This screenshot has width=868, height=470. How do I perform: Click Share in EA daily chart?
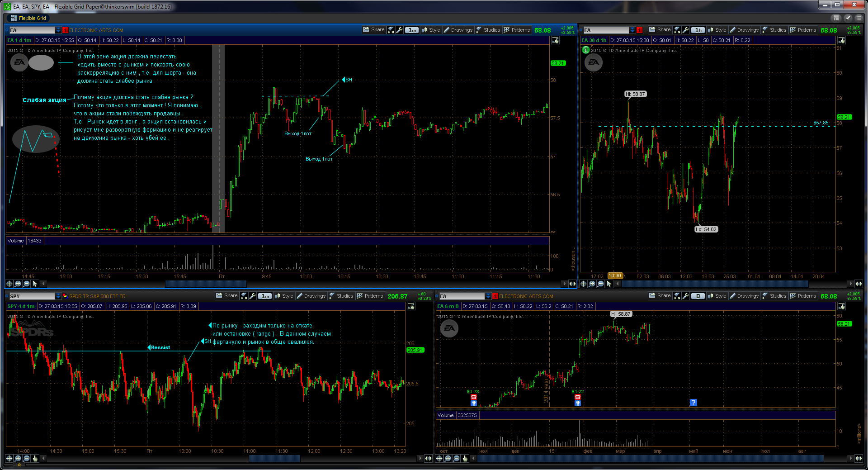click(x=660, y=296)
